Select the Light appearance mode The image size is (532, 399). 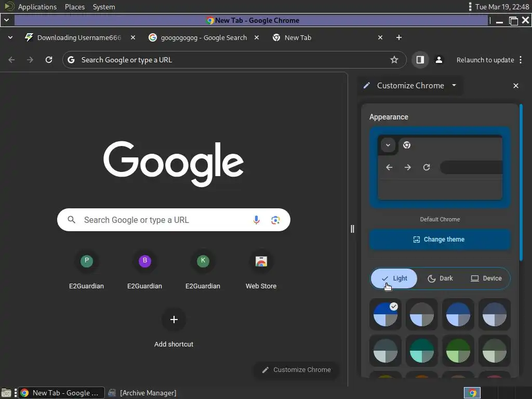coord(394,278)
